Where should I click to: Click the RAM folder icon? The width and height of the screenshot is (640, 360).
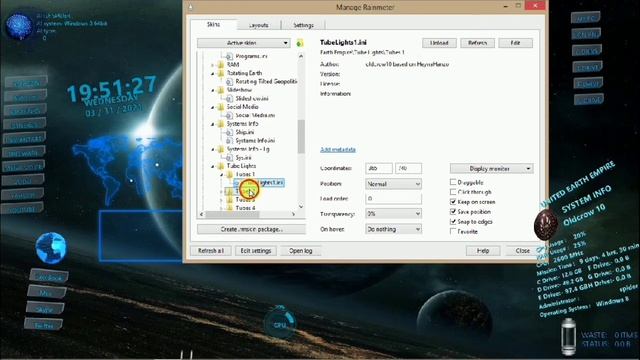coord(221,64)
